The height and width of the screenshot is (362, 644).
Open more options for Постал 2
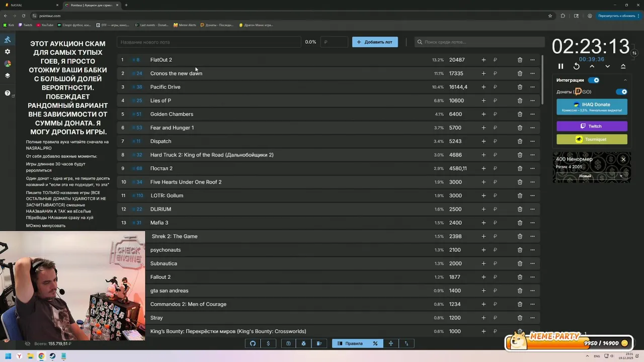[x=532, y=168]
